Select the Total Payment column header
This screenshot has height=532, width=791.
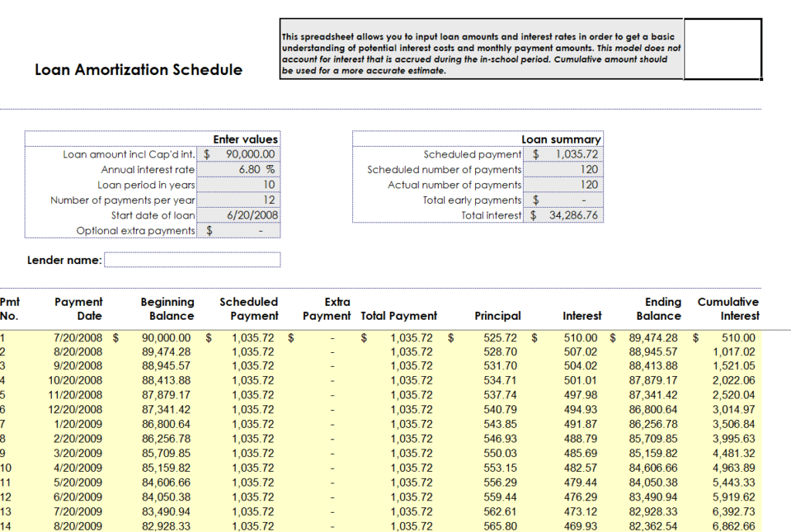(x=399, y=316)
